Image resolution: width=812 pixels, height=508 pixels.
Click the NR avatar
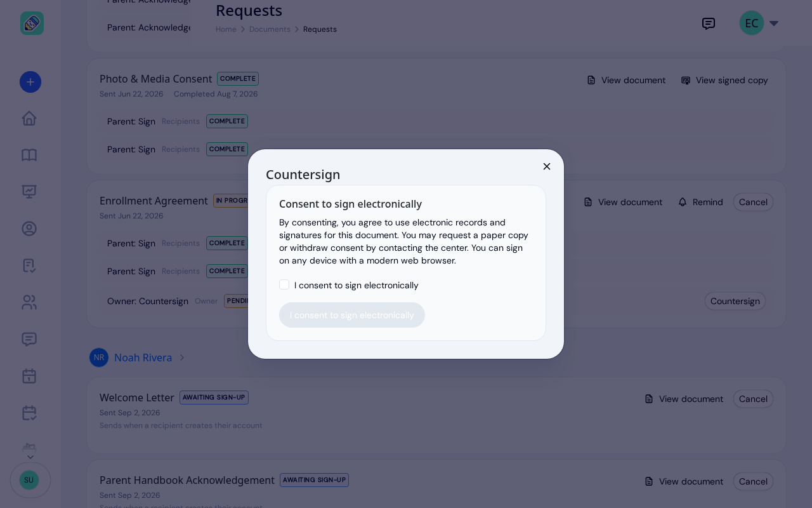pyautogui.click(x=99, y=358)
